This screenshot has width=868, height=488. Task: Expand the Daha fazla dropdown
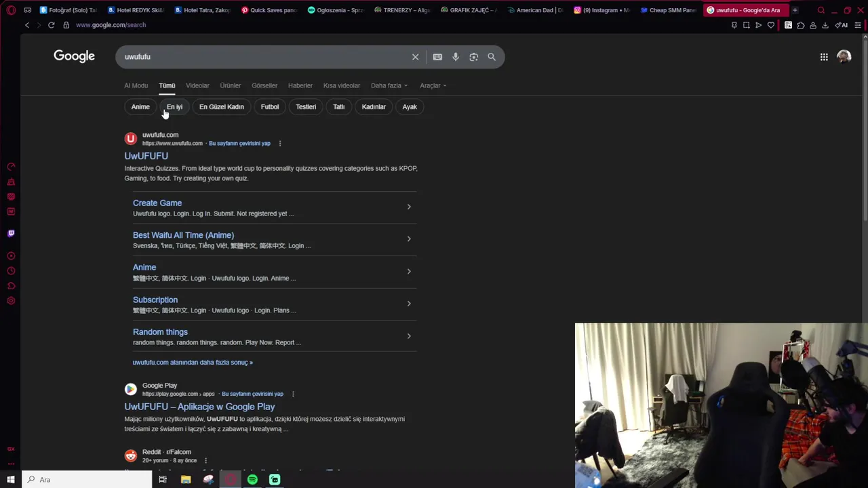[x=389, y=85]
